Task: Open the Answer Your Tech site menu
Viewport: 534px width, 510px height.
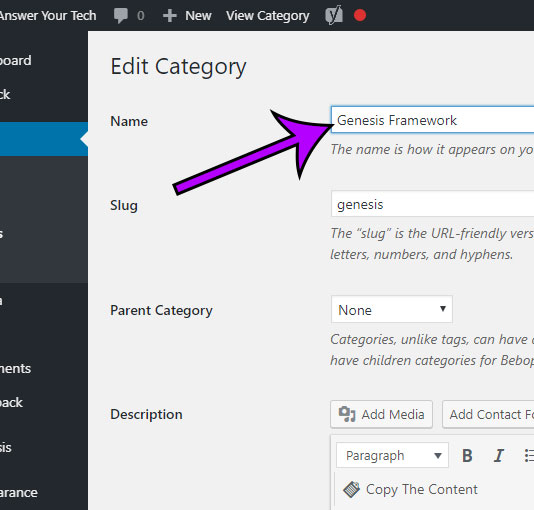Action: 48,16
